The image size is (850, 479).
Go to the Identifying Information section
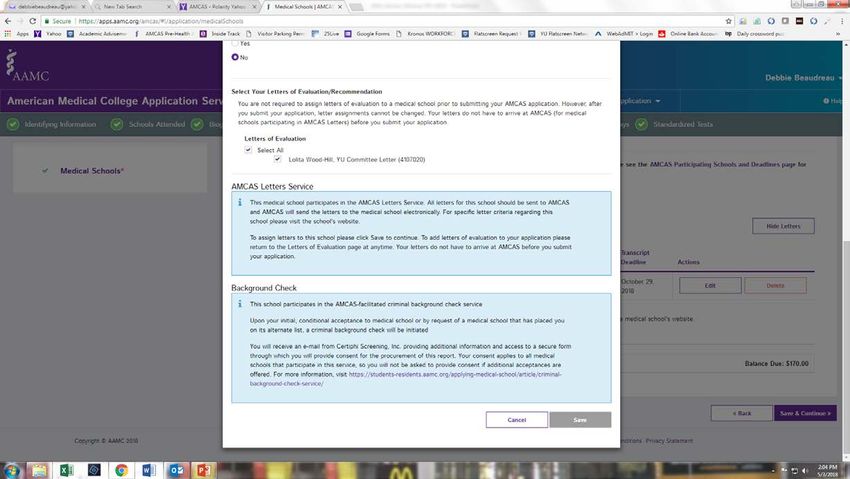[x=52, y=125]
